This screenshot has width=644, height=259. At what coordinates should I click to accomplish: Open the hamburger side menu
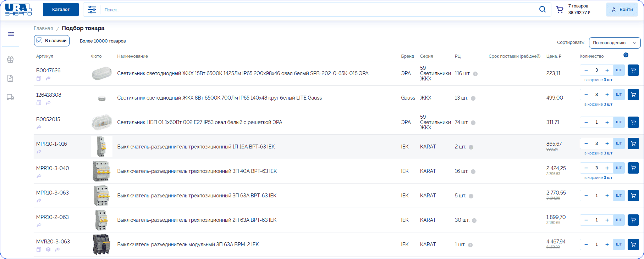11,34
